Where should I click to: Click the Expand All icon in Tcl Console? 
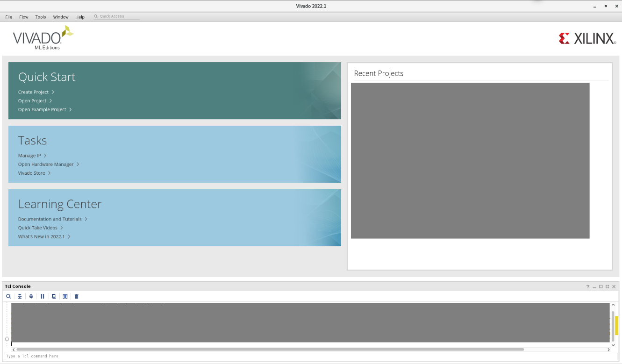(31, 296)
